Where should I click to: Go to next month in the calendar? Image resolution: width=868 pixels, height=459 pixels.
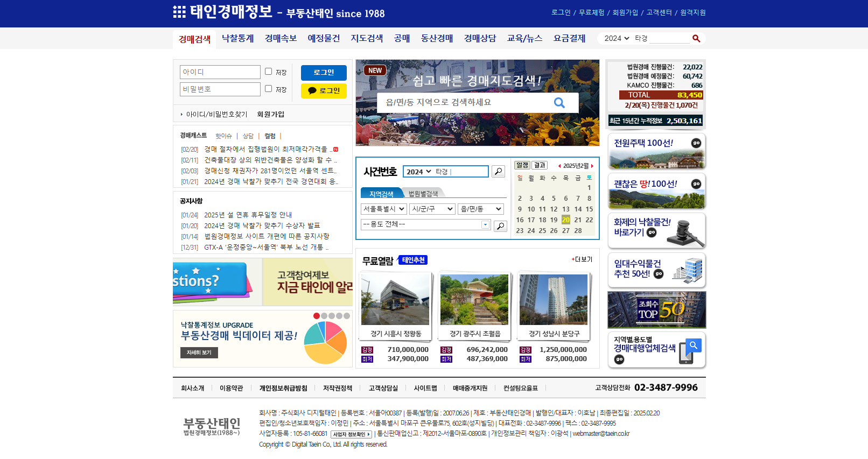(x=592, y=166)
